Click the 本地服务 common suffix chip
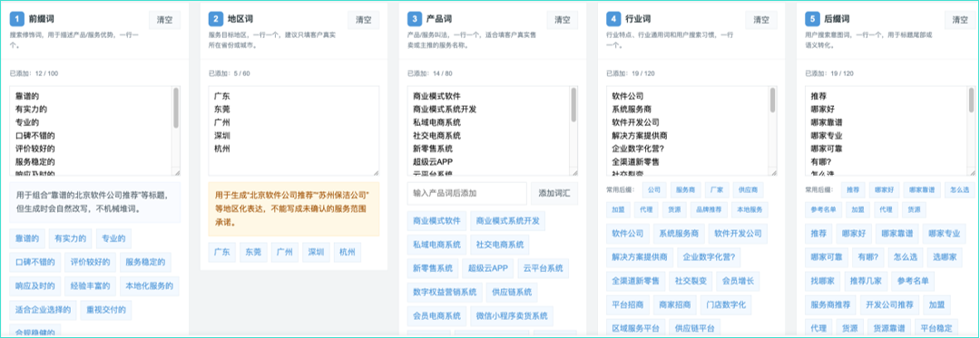This screenshot has width=980, height=338. 749,209
